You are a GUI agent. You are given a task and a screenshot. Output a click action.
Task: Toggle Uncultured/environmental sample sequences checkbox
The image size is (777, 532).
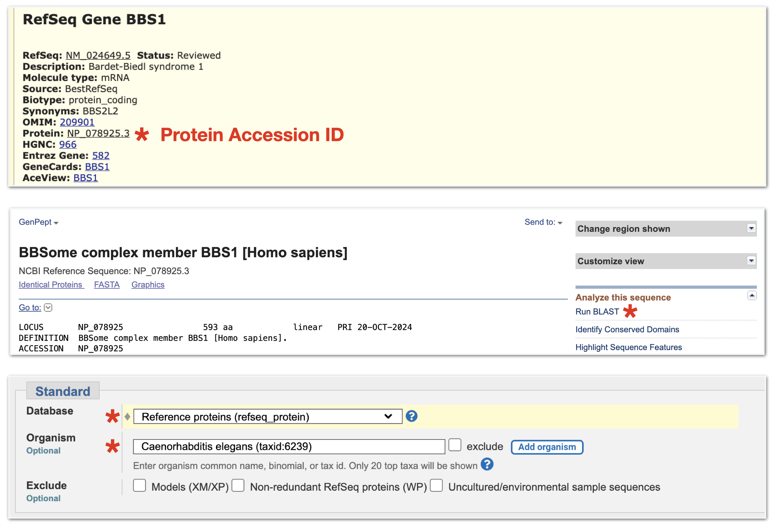(x=436, y=485)
